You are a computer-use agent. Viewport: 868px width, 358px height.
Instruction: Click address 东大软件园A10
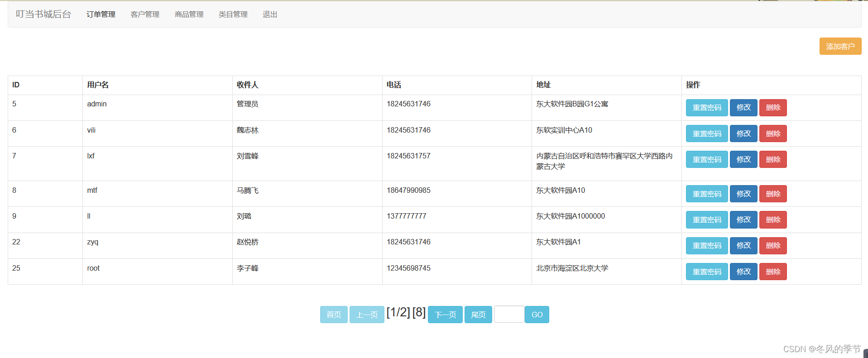(561, 191)
